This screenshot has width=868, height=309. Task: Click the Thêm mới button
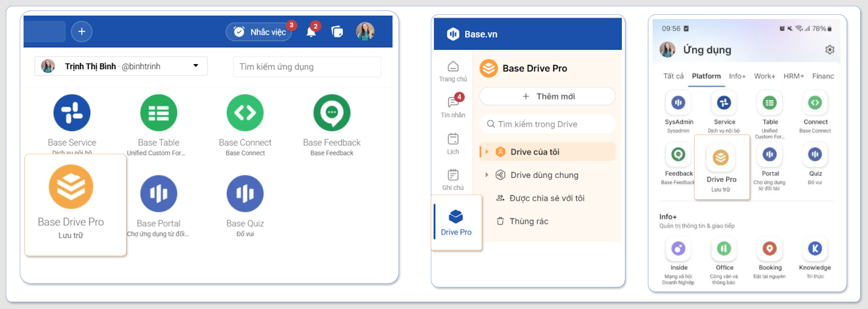tap(548, 96)
